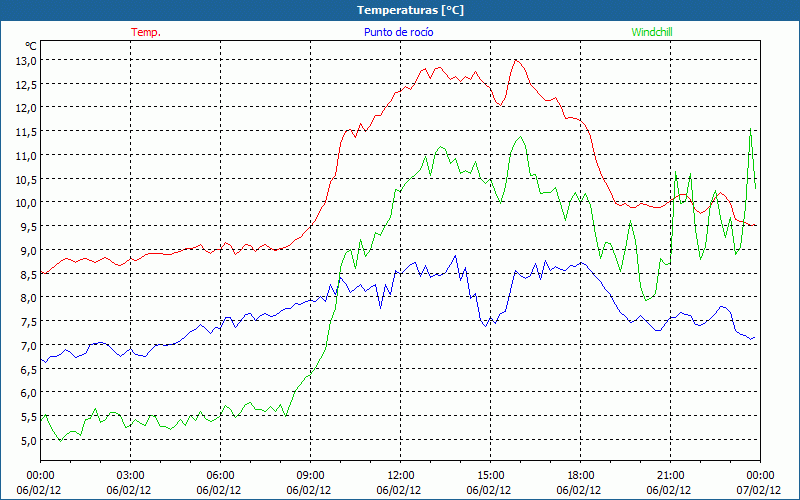Click the 6,0 y-axis value
The image size is (800, 500).
pyautogui.click(x=28, y=393)
